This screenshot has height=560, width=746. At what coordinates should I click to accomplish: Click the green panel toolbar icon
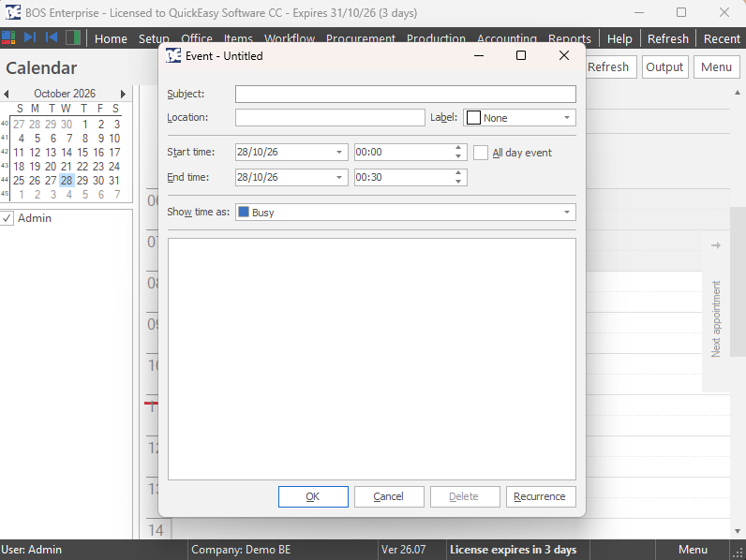(x=73, y=37)
